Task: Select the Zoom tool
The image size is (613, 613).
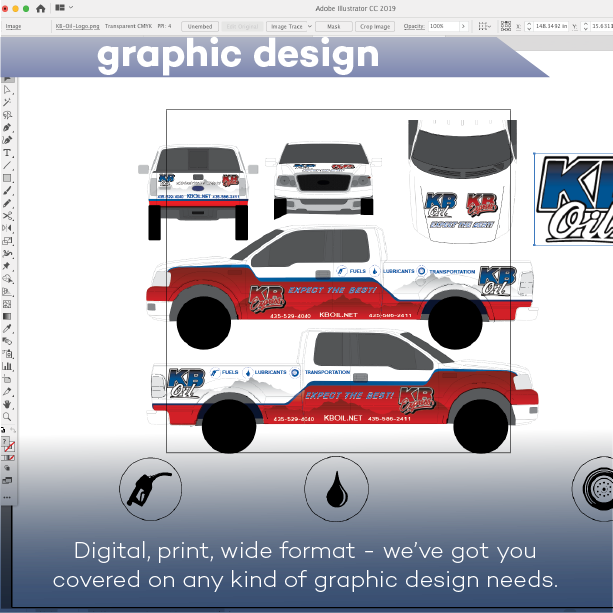Action: (x=7, y=416)
